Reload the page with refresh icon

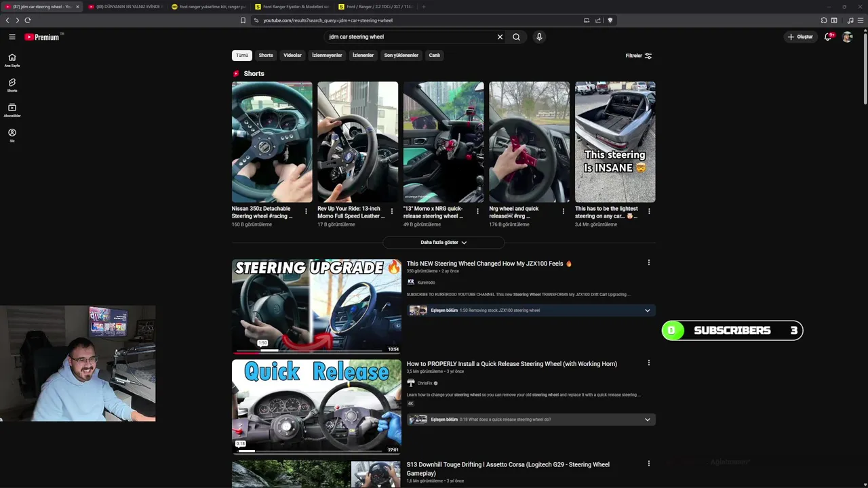tap(28, 20)
